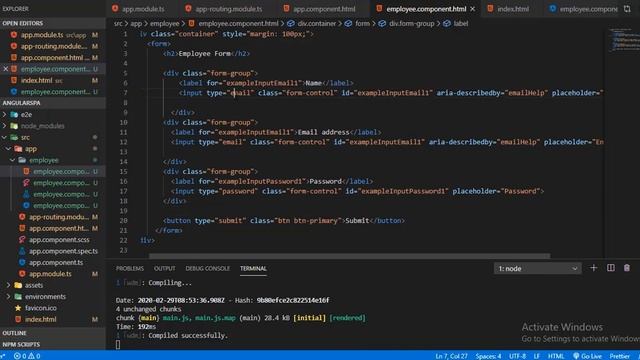Click line number 20 in gutter
The height and width of the screenshot is (360, 640).
pos(124,220)
